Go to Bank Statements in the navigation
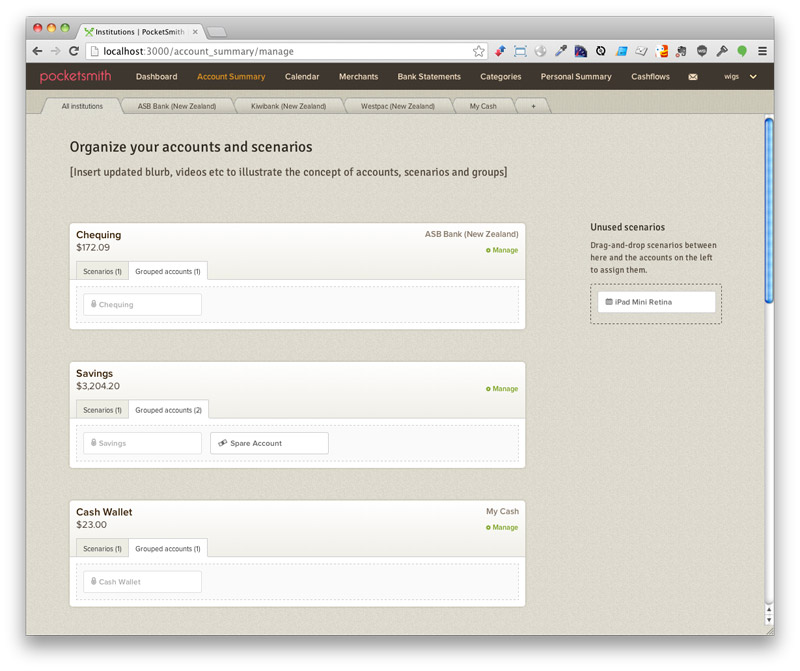Screen dimensions: 800x671 pos(429,77)
